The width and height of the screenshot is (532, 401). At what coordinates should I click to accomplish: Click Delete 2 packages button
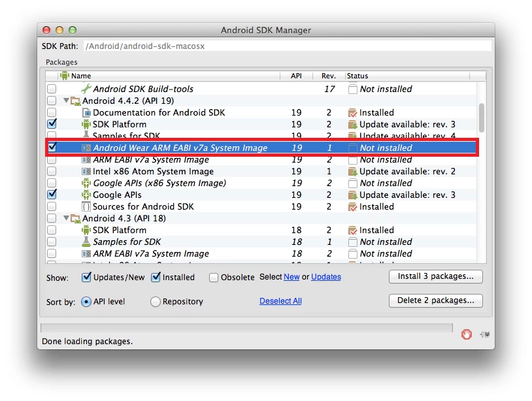tap(436, 300)
